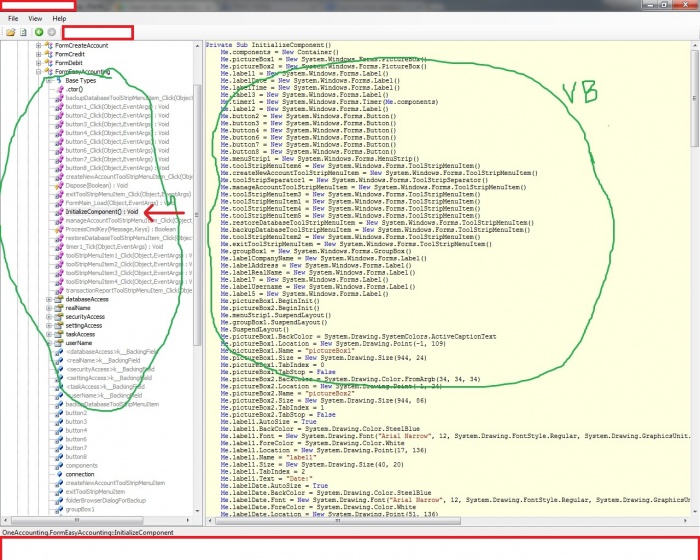Expand the securityAccess property node

point(47,316)
